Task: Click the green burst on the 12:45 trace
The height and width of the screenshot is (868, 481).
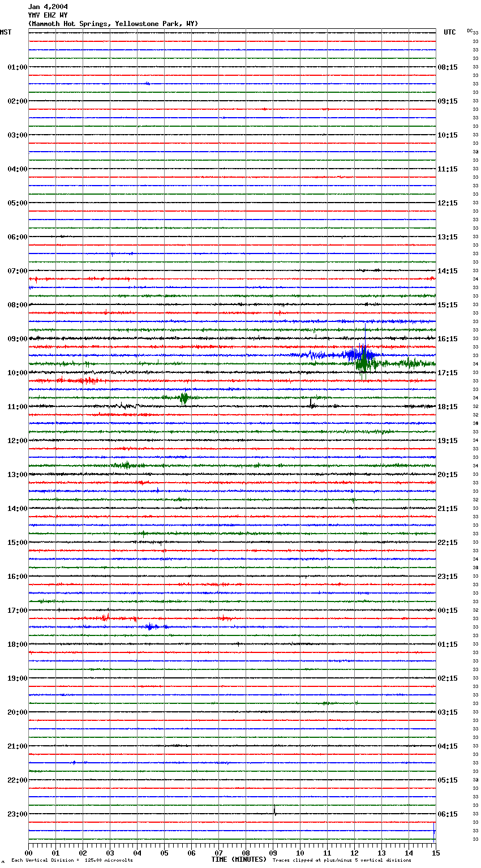Action: pos(124,465)
